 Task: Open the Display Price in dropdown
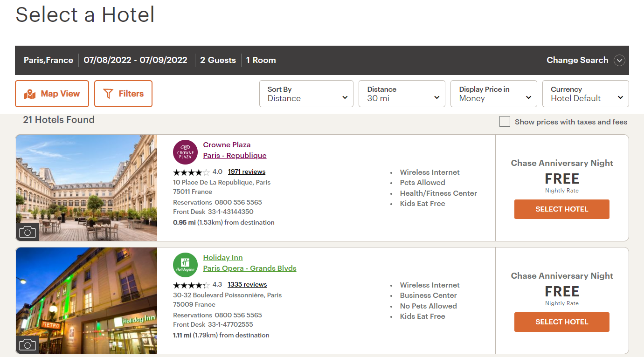(494, 94)
